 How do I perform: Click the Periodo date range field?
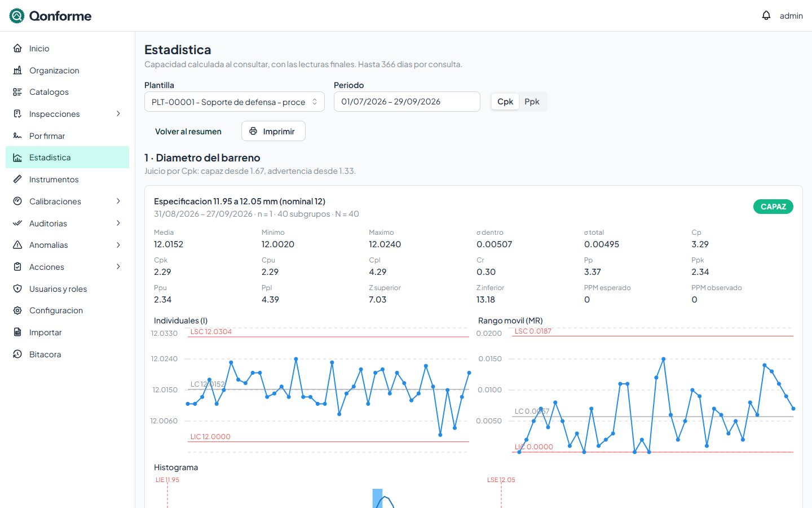pyautogui.click(x=407, y=102)
